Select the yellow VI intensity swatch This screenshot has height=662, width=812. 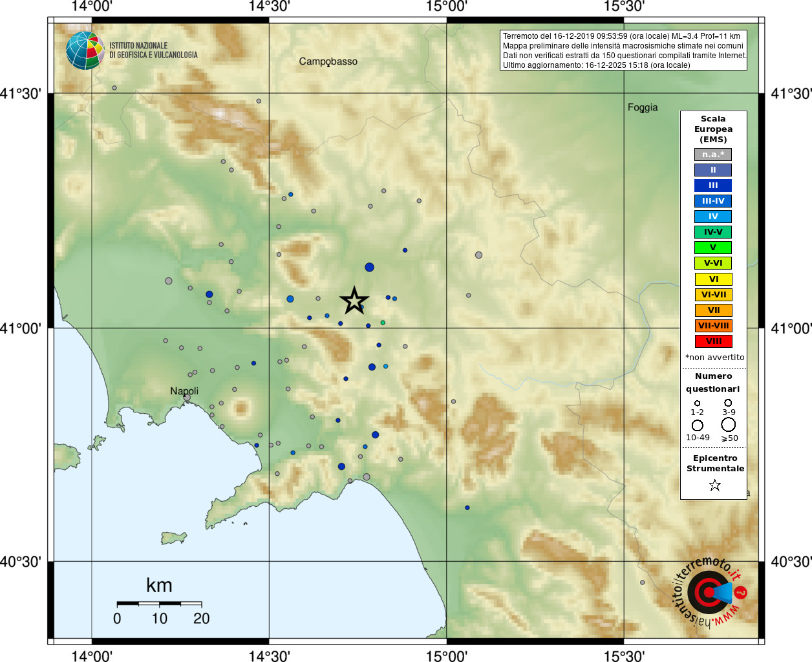point(713,279)
